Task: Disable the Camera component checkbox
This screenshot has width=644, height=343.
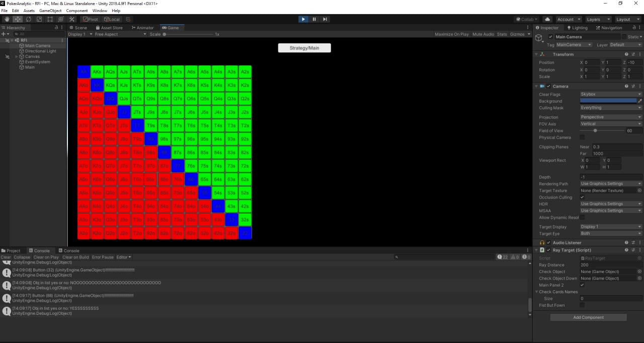Action: pyautogui.click(x=548, y=86)
